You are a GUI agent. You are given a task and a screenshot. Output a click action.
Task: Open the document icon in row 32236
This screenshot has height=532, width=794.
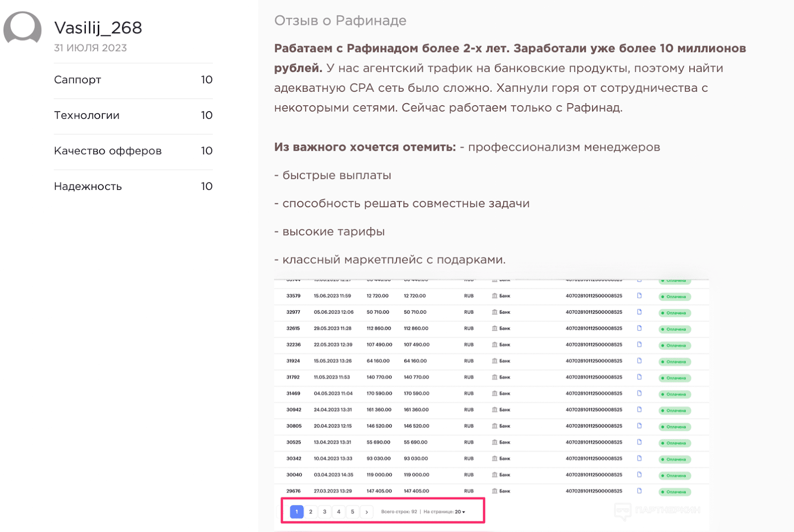639,345
